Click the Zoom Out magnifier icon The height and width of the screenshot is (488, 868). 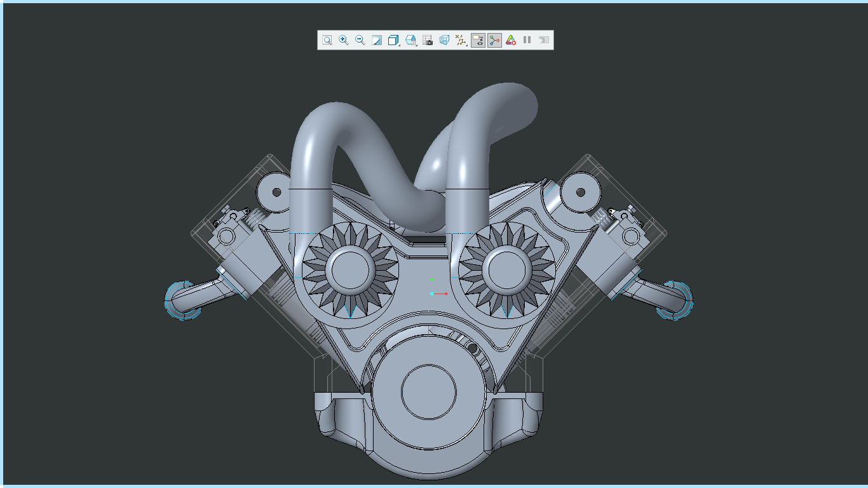point(360,39)
